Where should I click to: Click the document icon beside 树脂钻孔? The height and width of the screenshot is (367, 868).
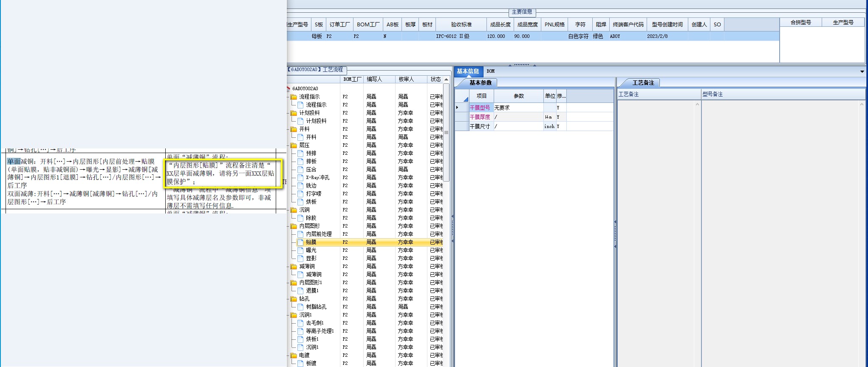301,307
